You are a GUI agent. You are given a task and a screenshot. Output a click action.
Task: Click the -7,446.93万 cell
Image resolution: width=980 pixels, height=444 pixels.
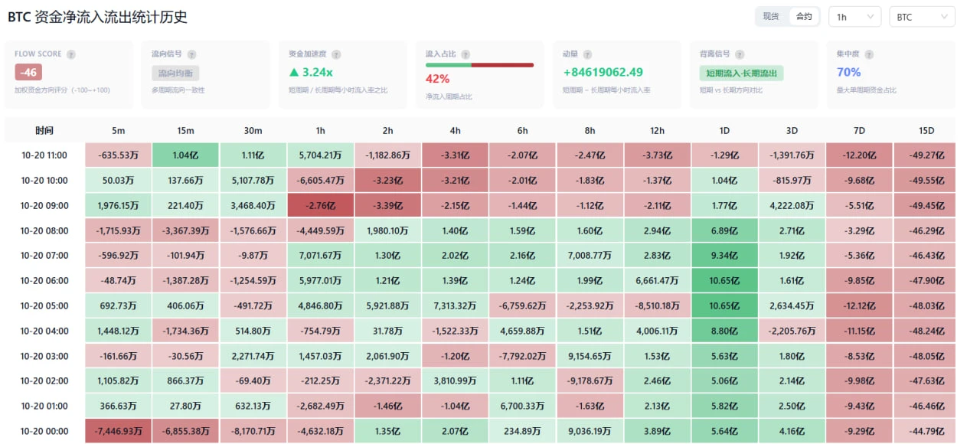point(118,431)
